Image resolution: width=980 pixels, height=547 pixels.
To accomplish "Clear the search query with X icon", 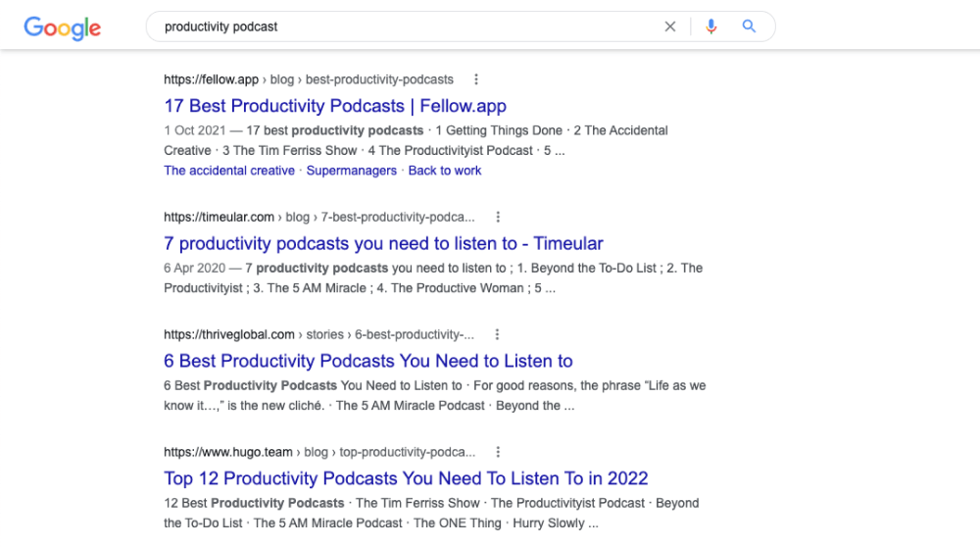I will tap(670, 26).
